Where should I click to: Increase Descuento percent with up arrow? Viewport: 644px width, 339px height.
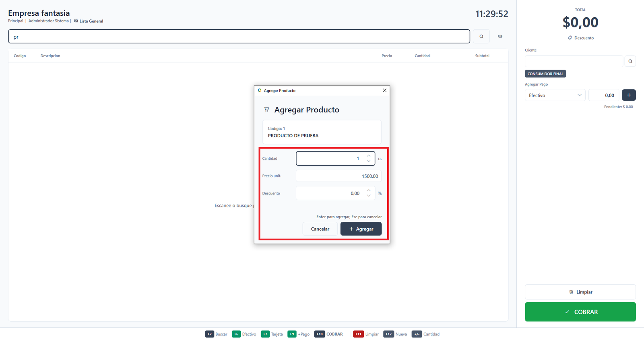pyautogui.click(x=369, y=190)
